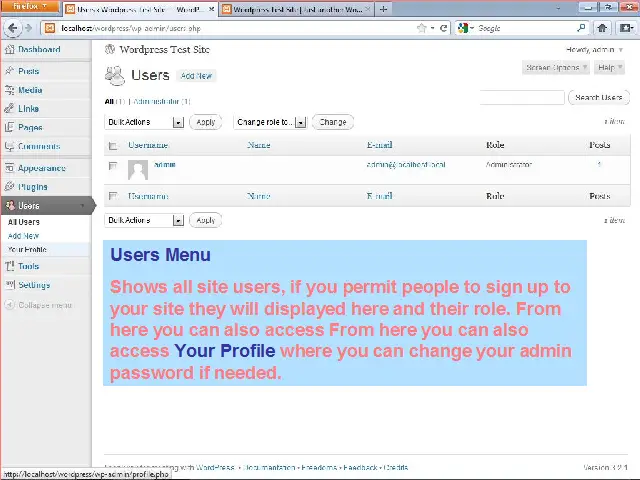Click the site icon in the address bar

pos(50,28)
